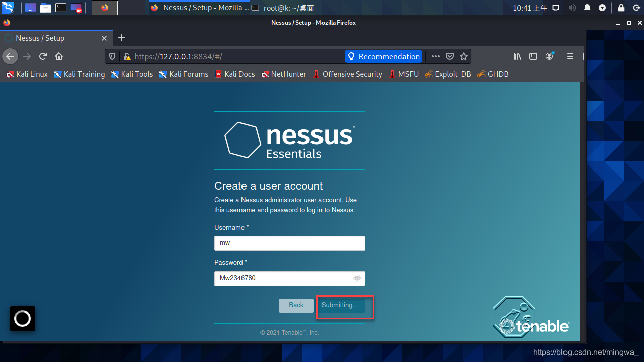Open page actions three-dot menu
This screenshot has height=362, width=644.
coord(435,56)
